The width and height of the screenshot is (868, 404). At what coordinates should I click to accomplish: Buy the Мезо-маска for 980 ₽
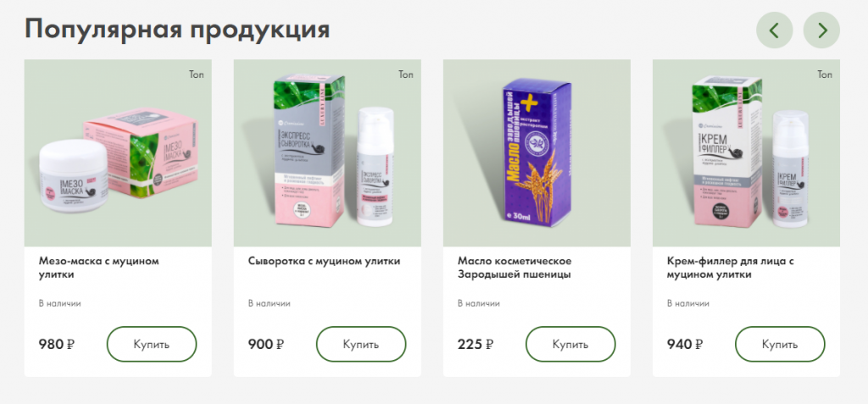[152, 344]
